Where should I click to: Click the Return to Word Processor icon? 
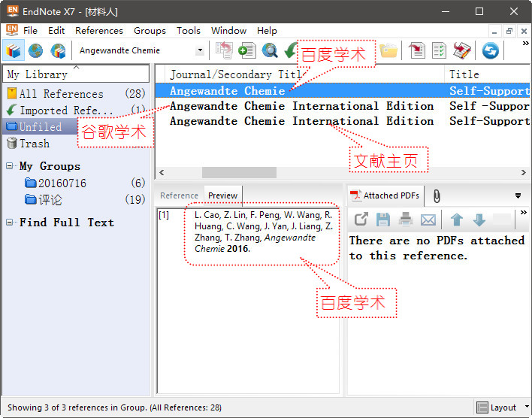[x=462, y=50]
